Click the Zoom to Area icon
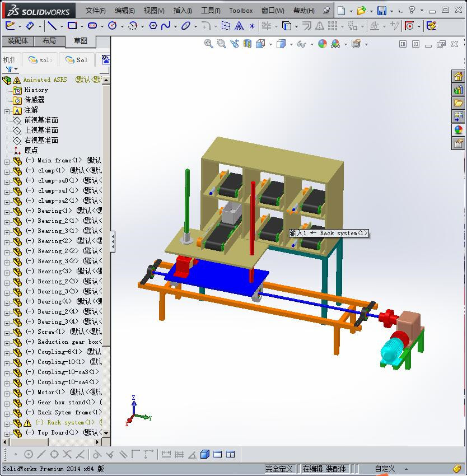 [x=222, y=44]
